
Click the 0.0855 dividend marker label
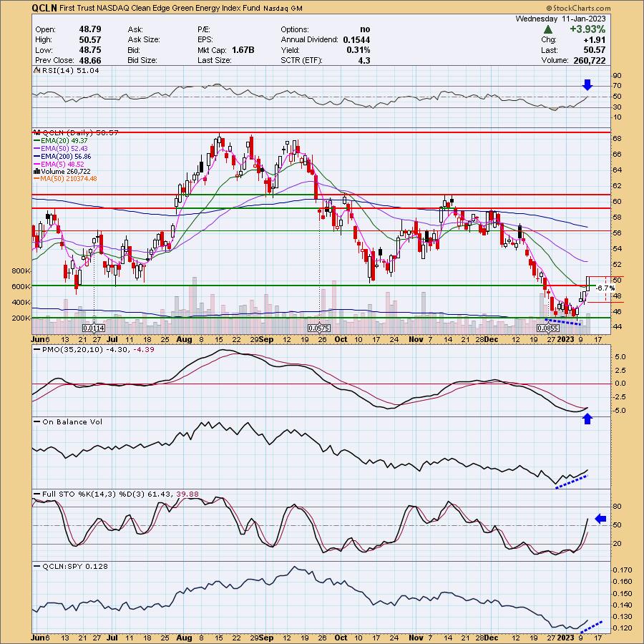point(548,328)
